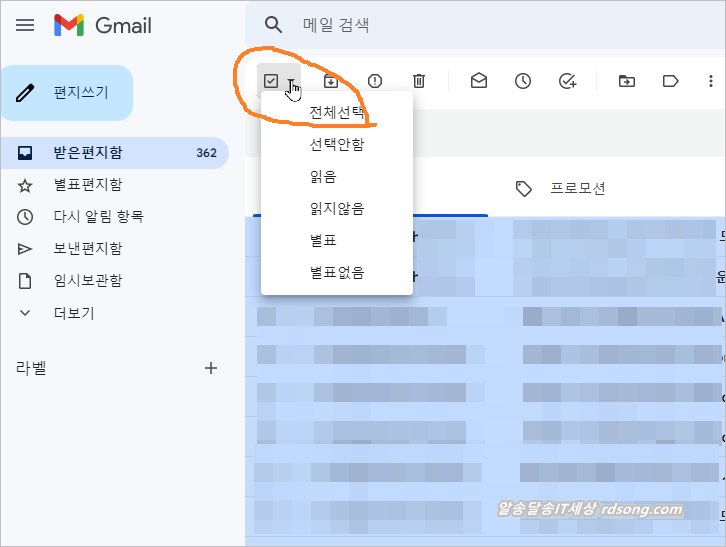Click the archive icon in toolbar

click(x=331, y=81)
